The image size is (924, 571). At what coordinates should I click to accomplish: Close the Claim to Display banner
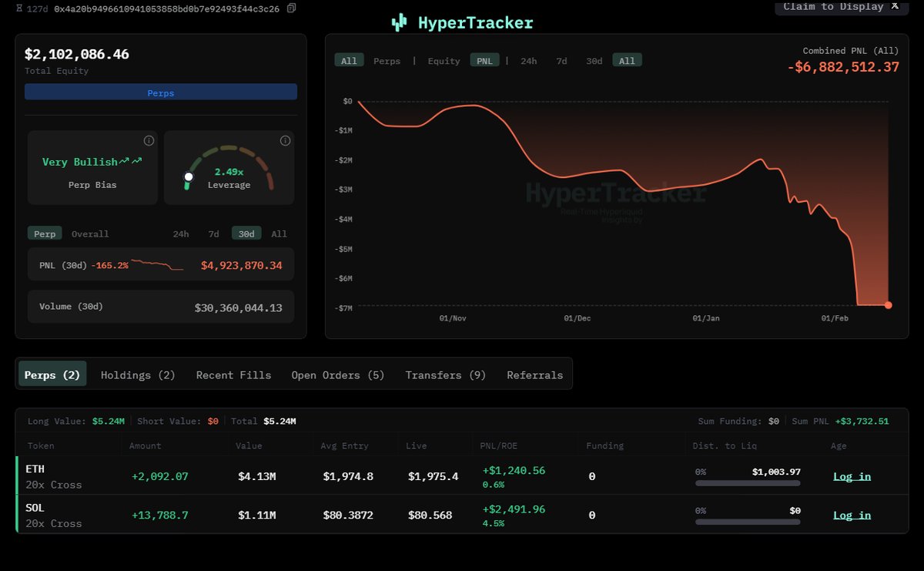[895, 6]
